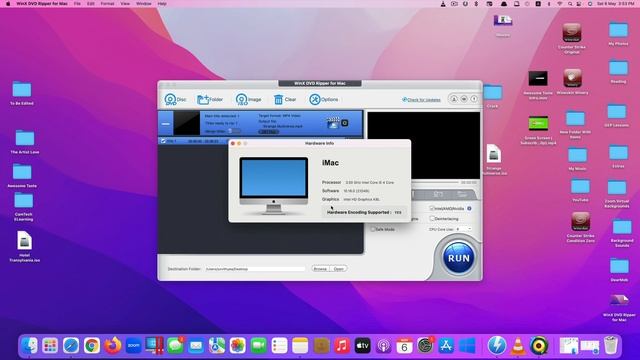This screenshot has width=640, height=360.
Task: Open the Help menu
Action: tap(162, 4)
